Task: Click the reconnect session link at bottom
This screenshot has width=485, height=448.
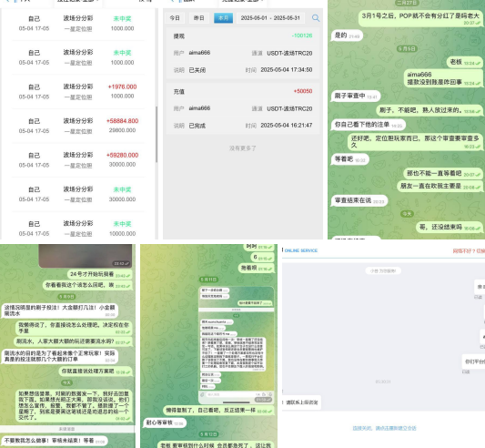Action: click(x=384, y=428)
